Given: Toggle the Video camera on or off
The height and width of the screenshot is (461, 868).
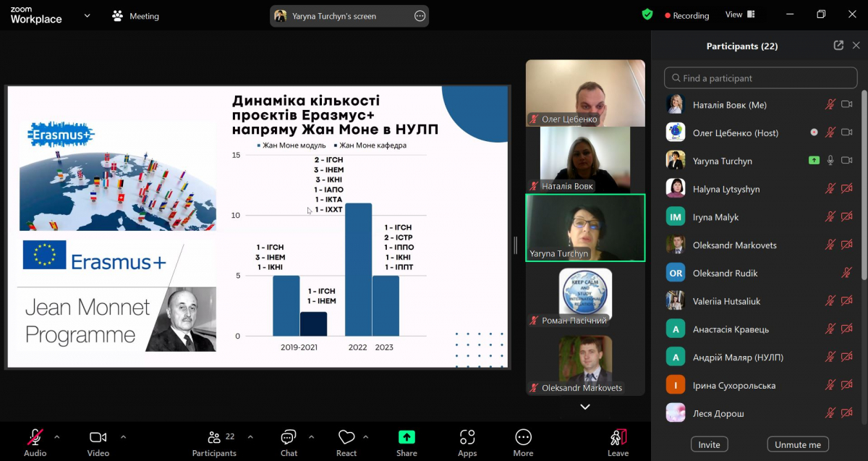Looking at the screenshot, I should (x=98, y=441).
